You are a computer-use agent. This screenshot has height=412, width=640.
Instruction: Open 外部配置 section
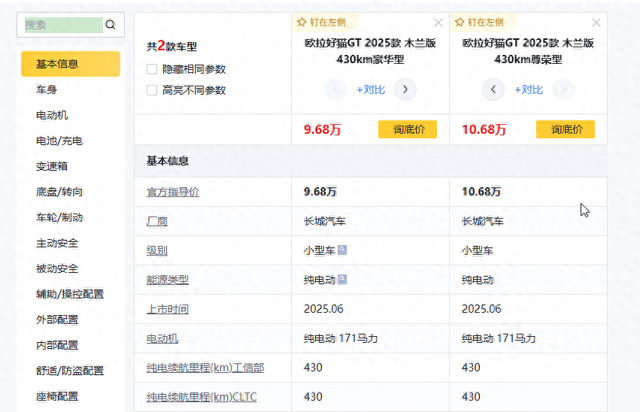pos(57,320)
